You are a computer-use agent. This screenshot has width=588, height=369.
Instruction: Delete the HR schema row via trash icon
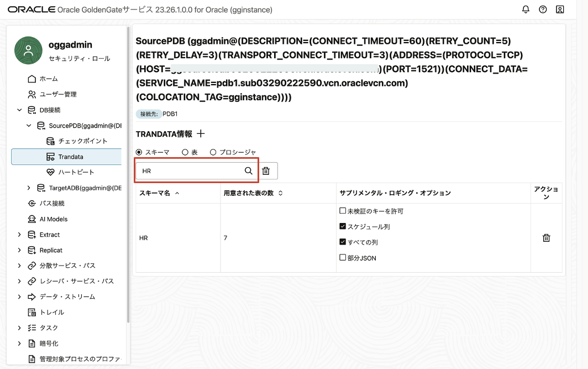pyautogui.click(x=546, y=238)
